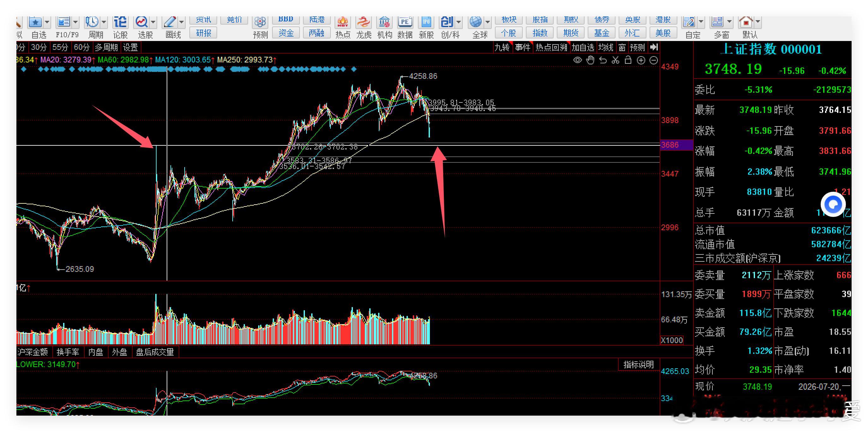
Task: Click the X1000 volume scale label
Action: click(x=672, y=340)
